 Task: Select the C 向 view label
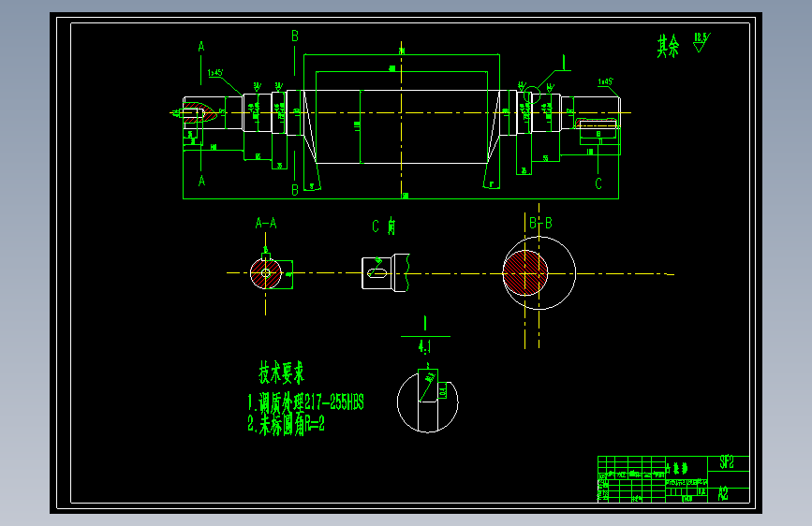[x=384, y=226]
